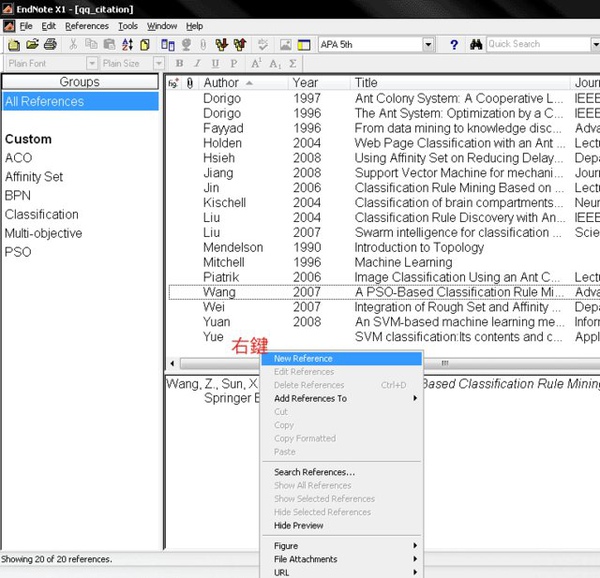Click the Superscript formatting button
The image size is (600, 578).
click(256, 63)
